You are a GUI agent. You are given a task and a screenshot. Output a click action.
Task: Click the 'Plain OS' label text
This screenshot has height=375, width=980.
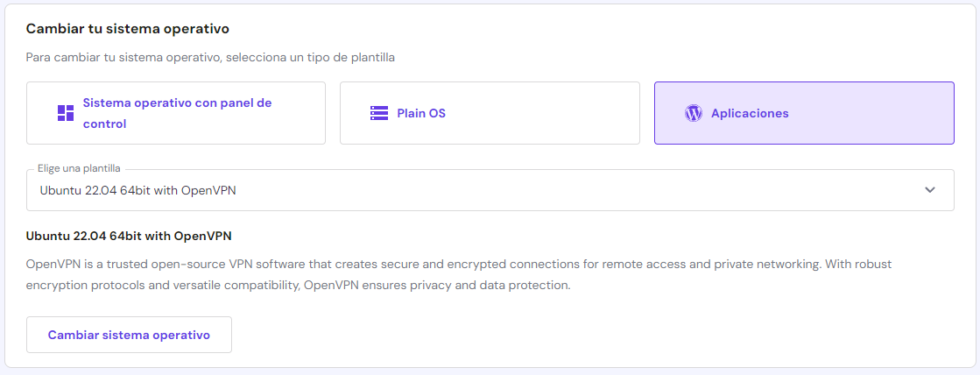pyautogui.click(x=421, y=113)
